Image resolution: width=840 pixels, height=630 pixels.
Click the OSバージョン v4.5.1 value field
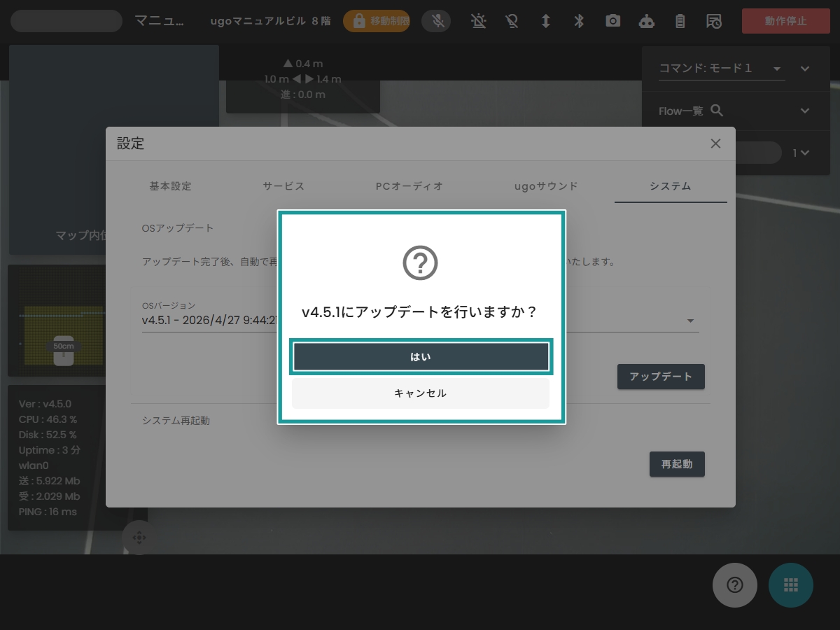coord(420,321)
